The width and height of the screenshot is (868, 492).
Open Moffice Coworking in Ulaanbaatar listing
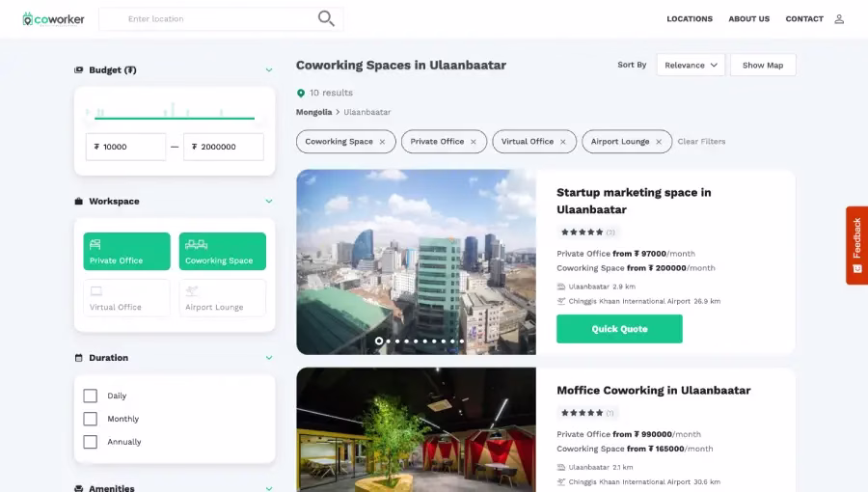(654, 390)
